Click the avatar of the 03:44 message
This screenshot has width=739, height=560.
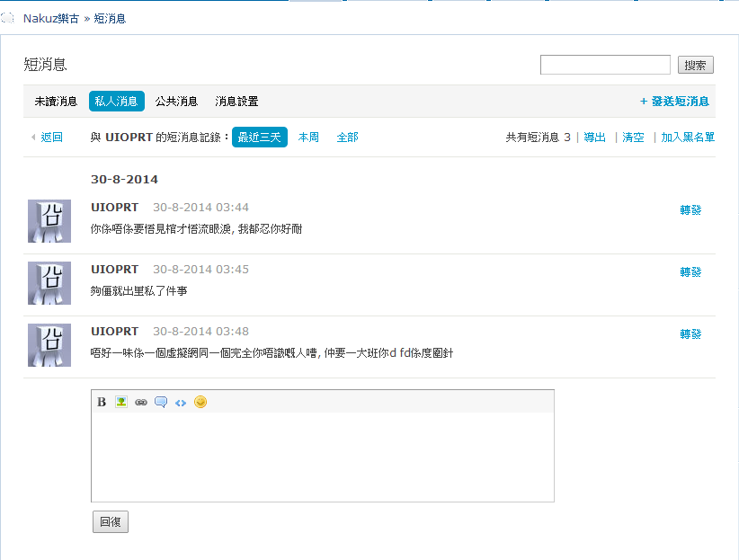(49, 221)
